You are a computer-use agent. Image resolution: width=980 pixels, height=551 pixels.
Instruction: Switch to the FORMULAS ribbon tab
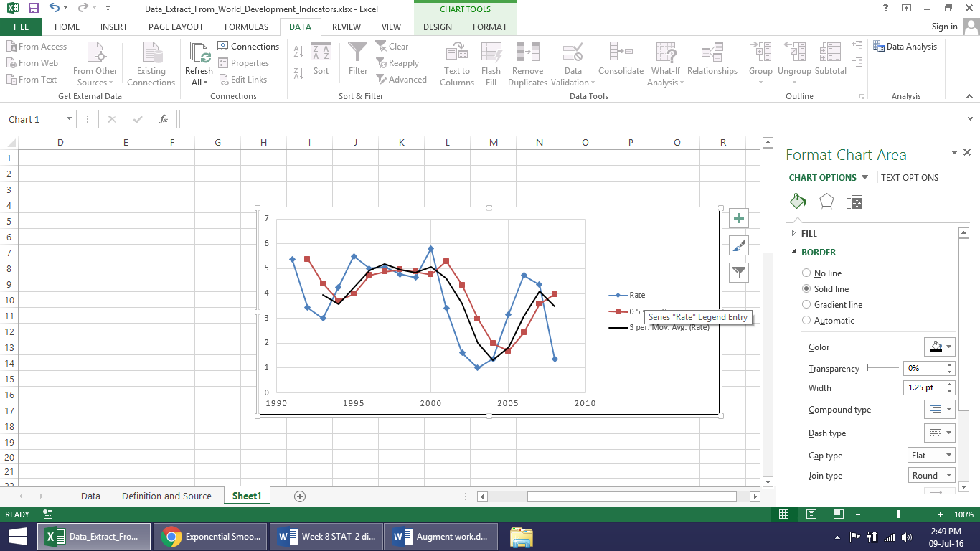246,27
